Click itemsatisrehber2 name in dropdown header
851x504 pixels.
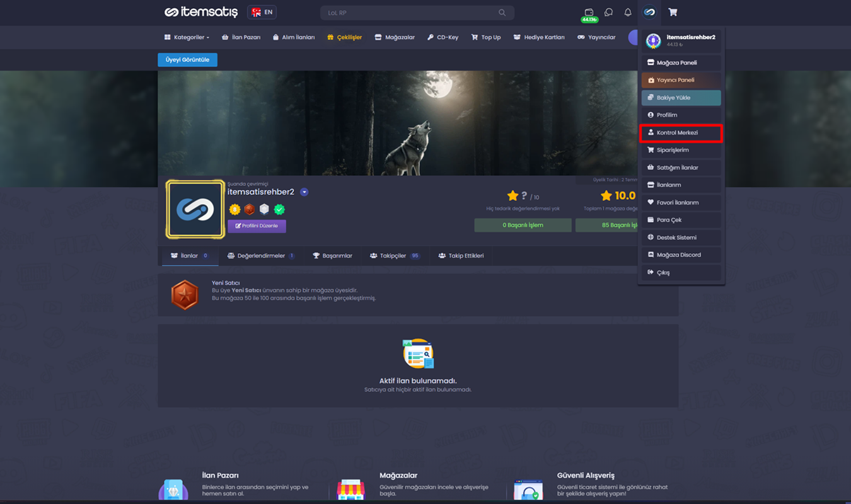[691, 37]
